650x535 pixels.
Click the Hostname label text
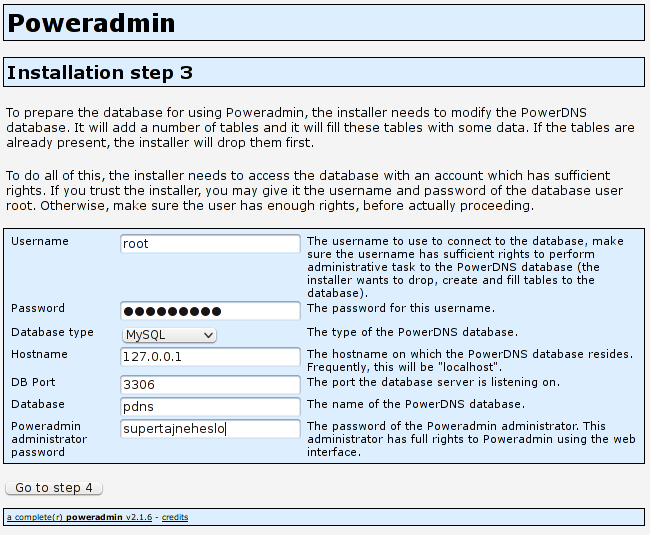pos(39,354)
